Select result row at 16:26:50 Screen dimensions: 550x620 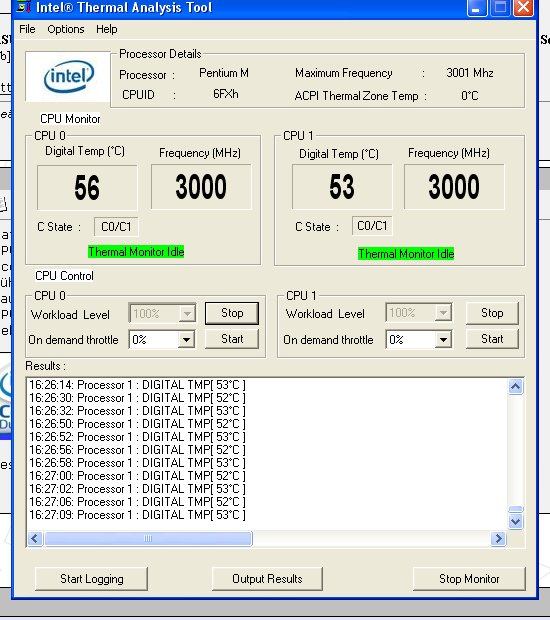137,424
